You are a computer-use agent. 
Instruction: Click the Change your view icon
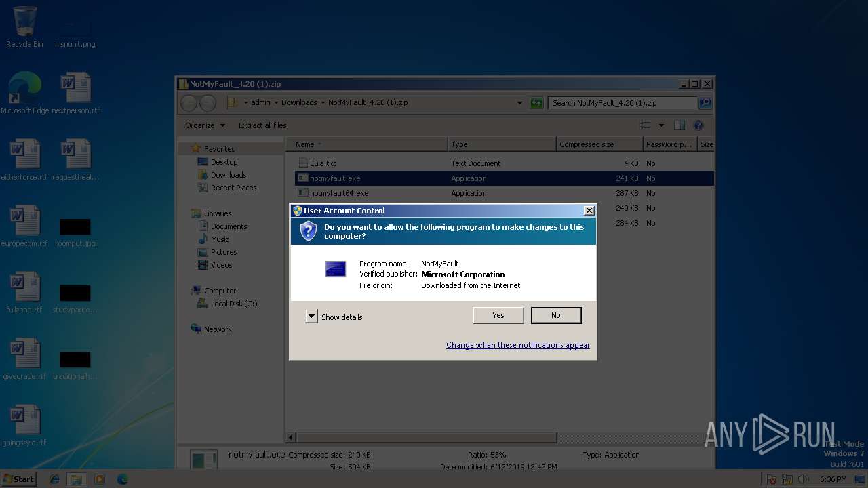pyautogui.click(x=645, y=125)
